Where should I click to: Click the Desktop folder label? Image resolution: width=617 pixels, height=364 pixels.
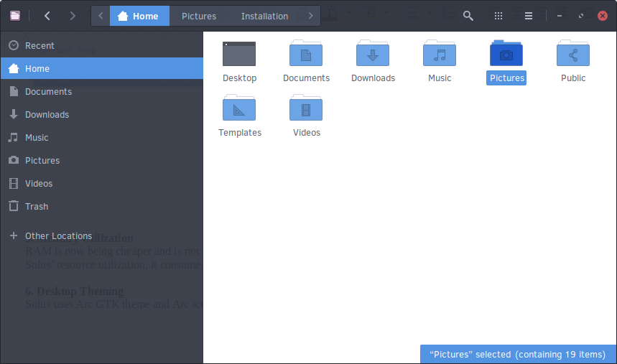coord(240,78)
